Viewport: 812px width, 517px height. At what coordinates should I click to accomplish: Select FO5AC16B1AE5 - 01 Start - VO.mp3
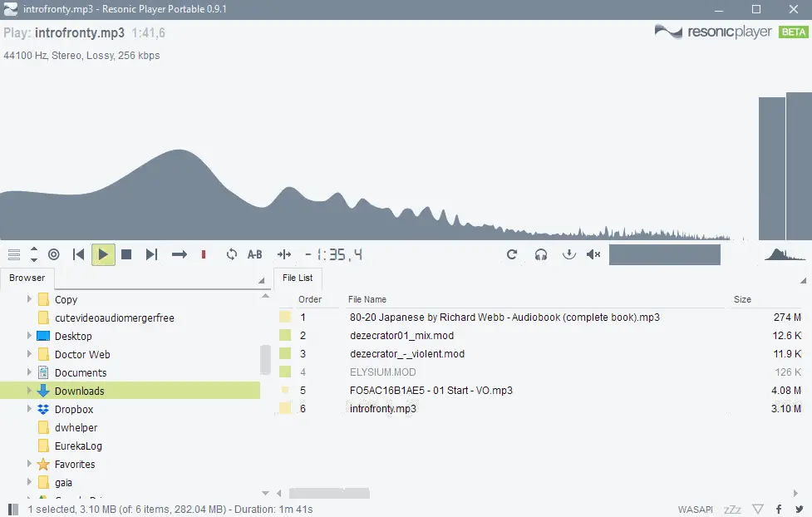431,391
